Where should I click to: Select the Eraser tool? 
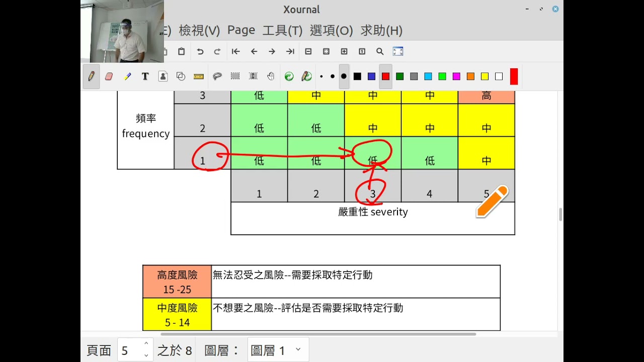pos(109,76)
